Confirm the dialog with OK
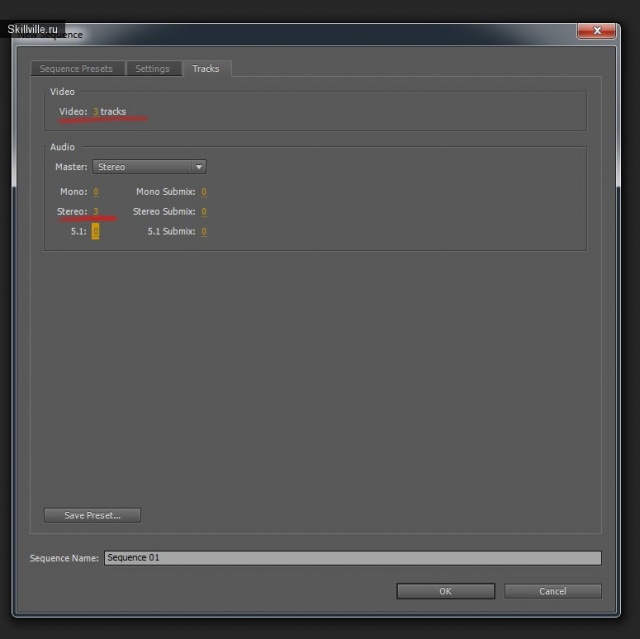This screenshot has width=640, height=639. click(x=446, y=591)
